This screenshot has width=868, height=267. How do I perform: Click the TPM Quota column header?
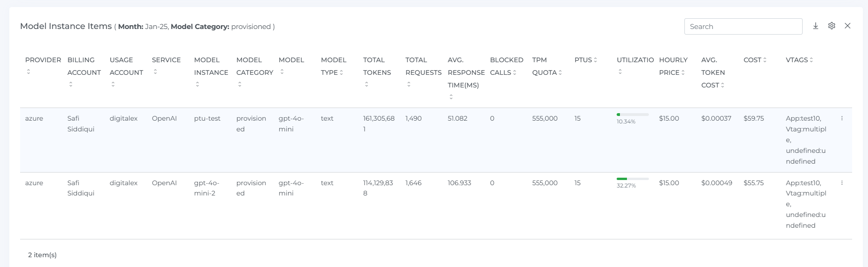click(546, 66)
